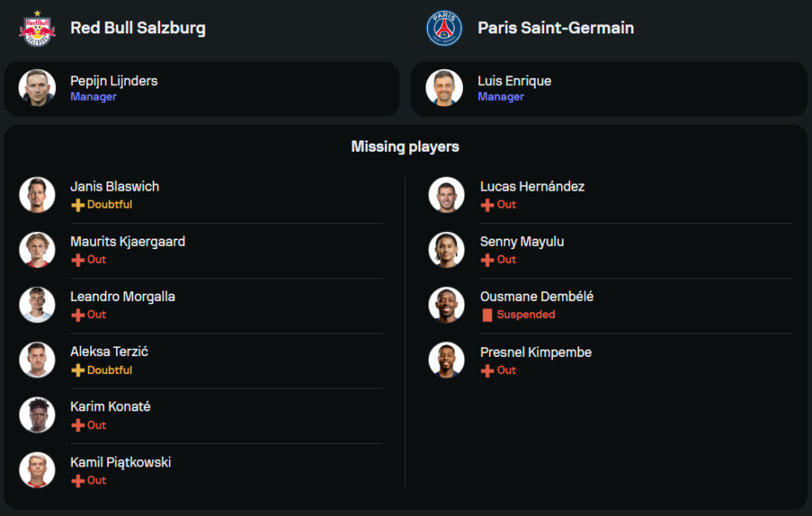
Task: Select Karim Konaté's player avatar
Action: point(37,415)
